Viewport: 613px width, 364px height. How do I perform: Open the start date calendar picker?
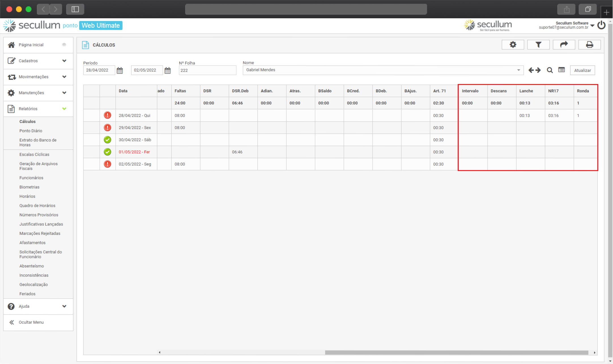[120, 70]
